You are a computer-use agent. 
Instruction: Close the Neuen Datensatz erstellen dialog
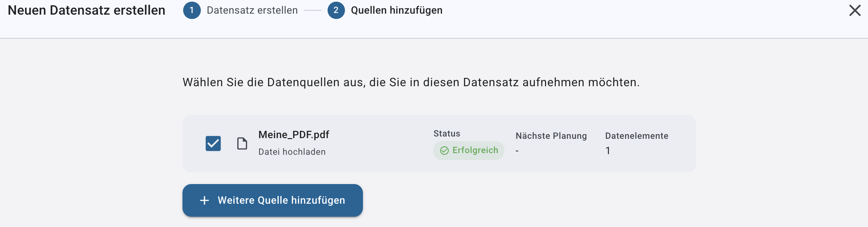(x=855, y=10)
